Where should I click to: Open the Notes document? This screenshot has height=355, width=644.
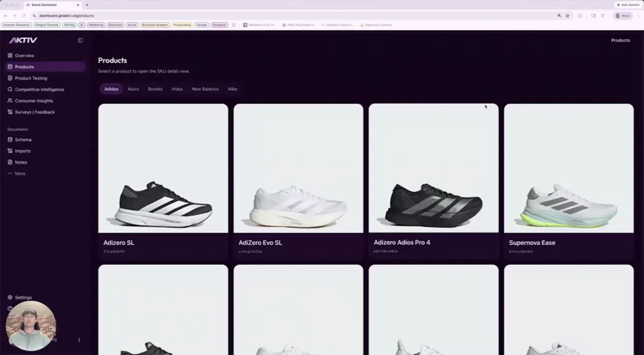click(x=21, y=162)
